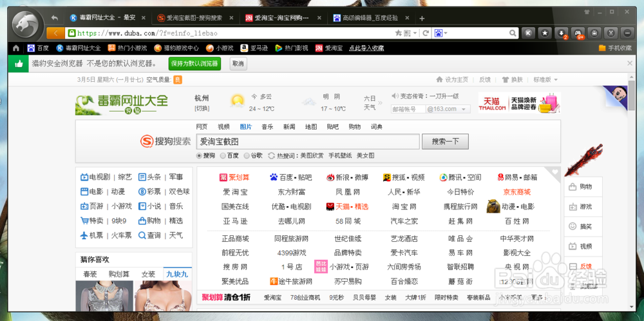Select the 图片 search category tab
This screenshot has width=644, height=321.
[245, 127]
